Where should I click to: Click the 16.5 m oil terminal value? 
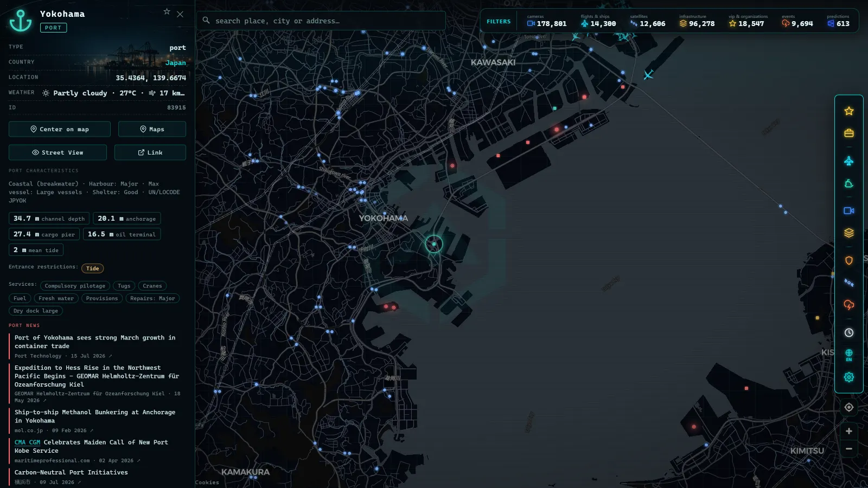[x=122, y=234]
